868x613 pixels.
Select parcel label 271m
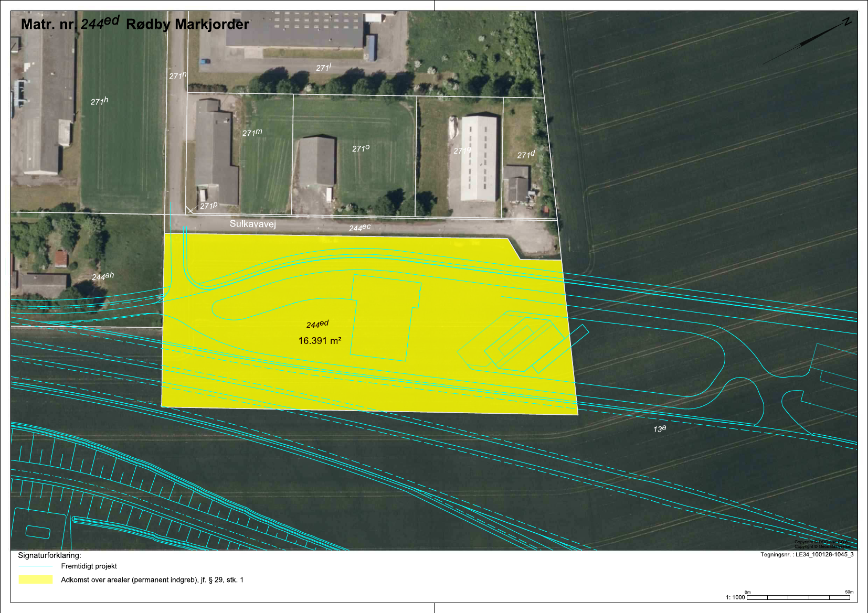pos(252,133)
